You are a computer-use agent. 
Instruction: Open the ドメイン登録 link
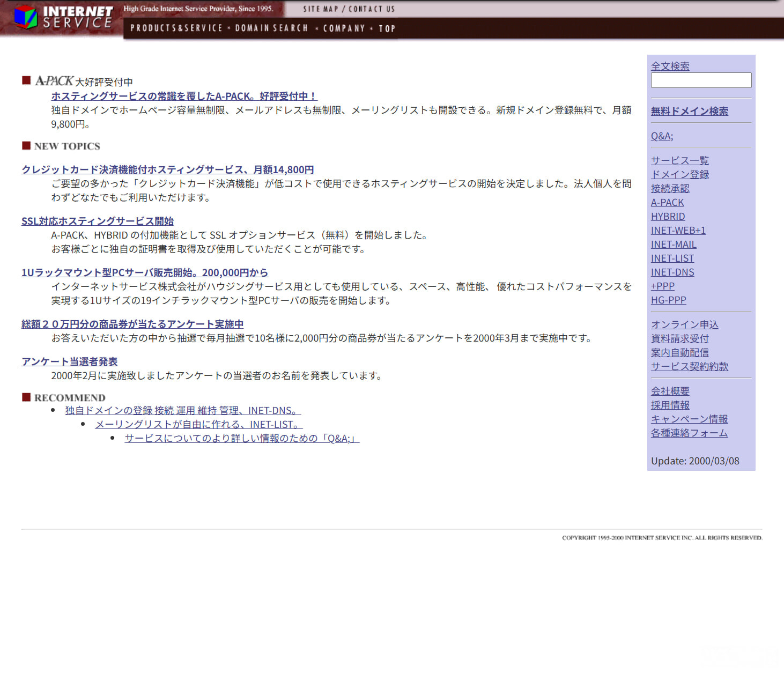(680, 174)
